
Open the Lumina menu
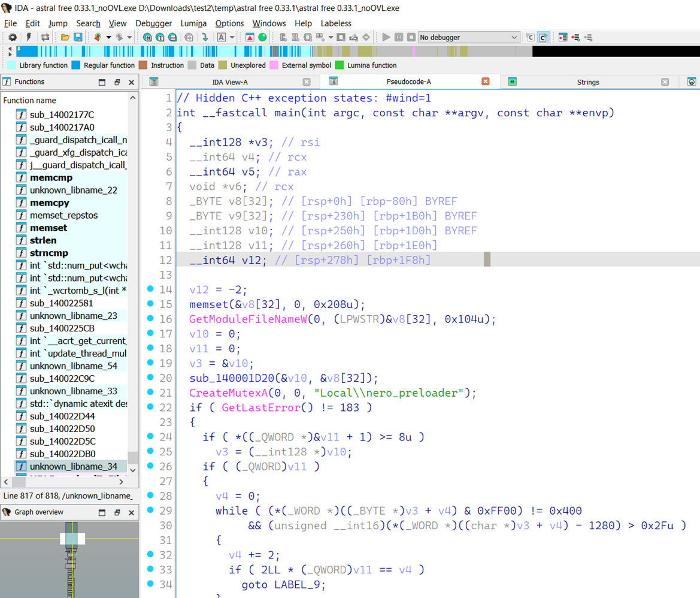click(x=193, y=23)
